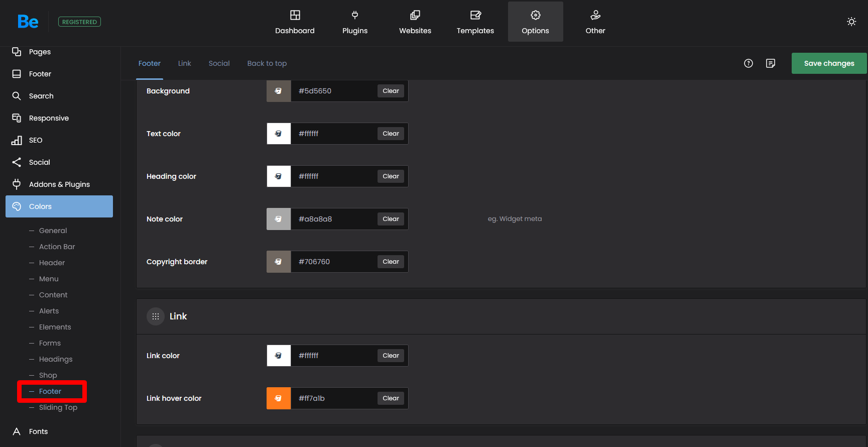This screenshot has height=447, width=868.
Task: Open the notes/changelog icon
Action: click(771, 63)
